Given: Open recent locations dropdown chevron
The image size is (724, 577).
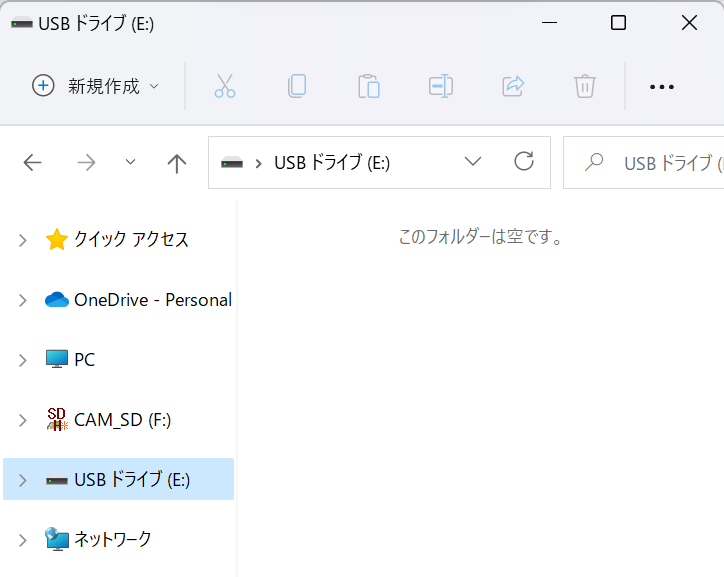Looking at the screenshot, I should (x=130, y=162).
